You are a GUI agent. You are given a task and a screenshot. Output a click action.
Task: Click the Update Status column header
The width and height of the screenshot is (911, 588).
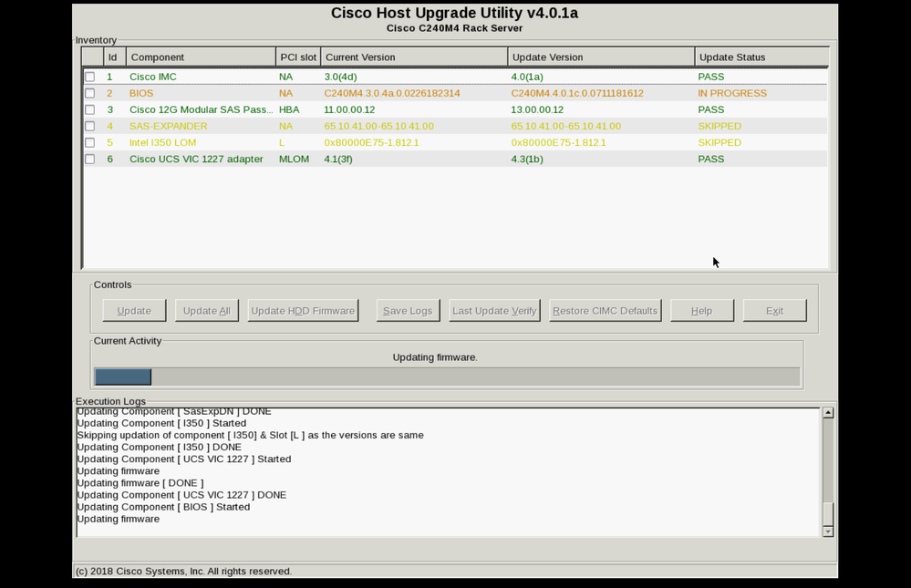point(761,57)
